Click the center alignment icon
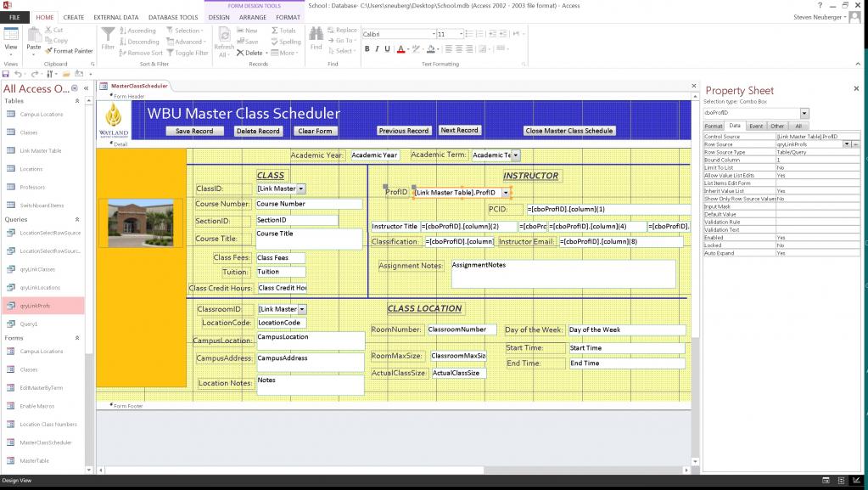This screenshot has width=868, height=490. pyautogui.click(x=459, y=48)
